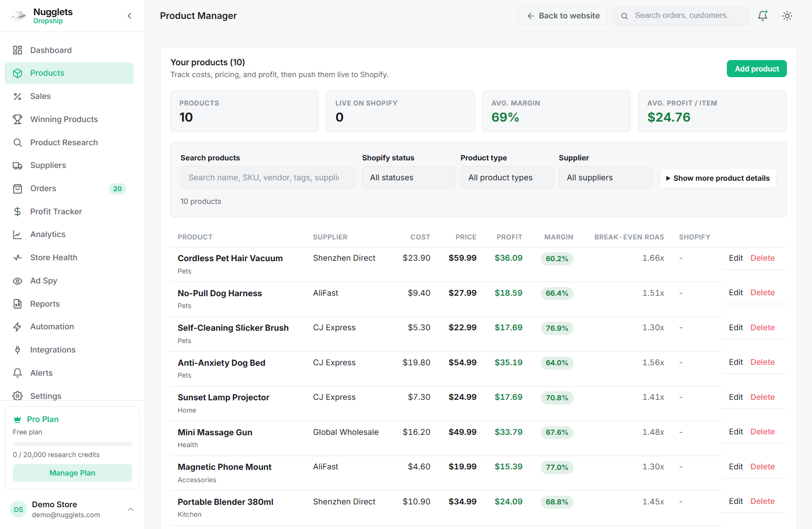The width and height of the screenshot is (812, 529).
Task: Click the Orders bag icon
Action: tap(18, 189)
